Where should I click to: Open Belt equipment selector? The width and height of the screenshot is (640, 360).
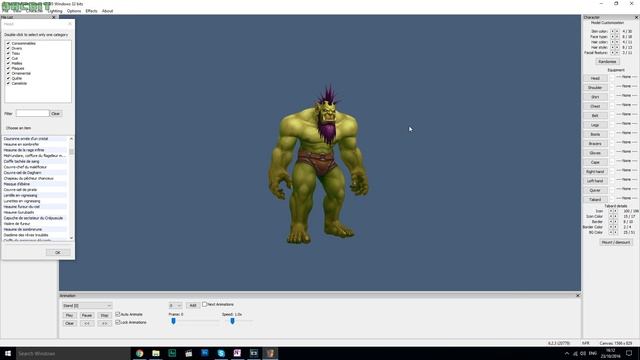point(595,116)
